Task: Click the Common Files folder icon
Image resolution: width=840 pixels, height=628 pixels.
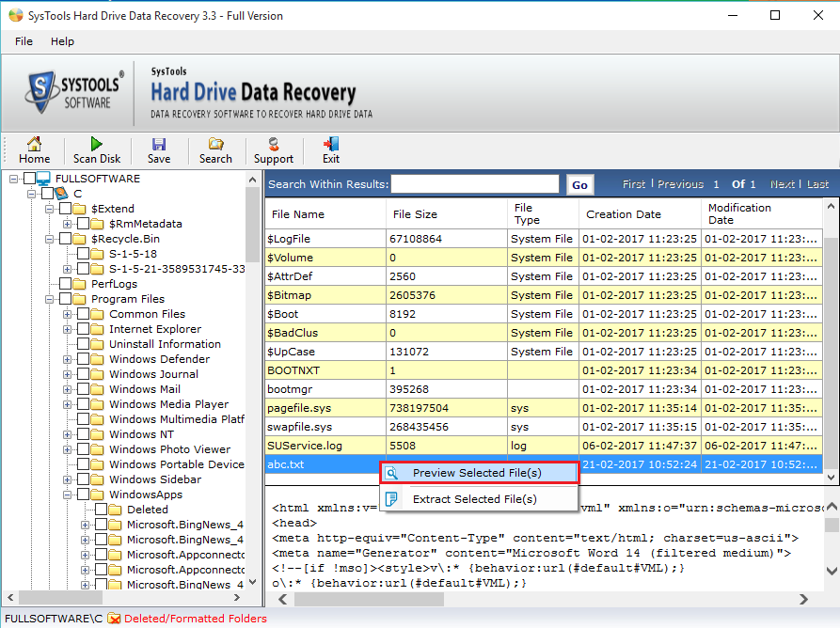Action: (98, 314)
